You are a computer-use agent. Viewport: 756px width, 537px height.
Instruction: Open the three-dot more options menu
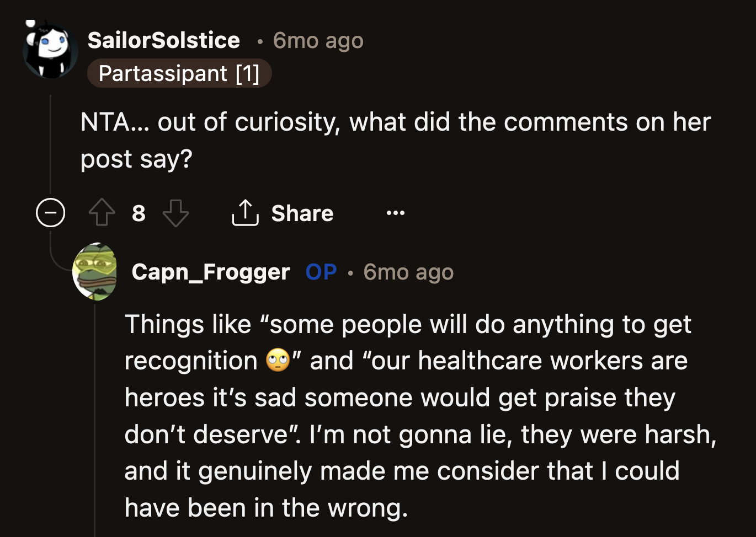coord(396,213)
